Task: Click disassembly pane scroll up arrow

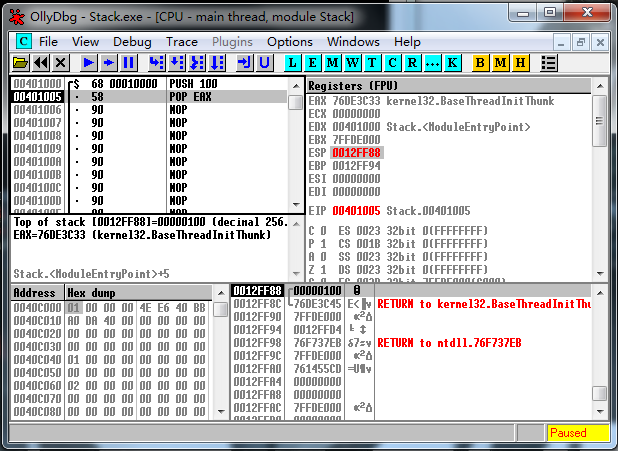Action: pyautogui.click(x=296, y=86)
